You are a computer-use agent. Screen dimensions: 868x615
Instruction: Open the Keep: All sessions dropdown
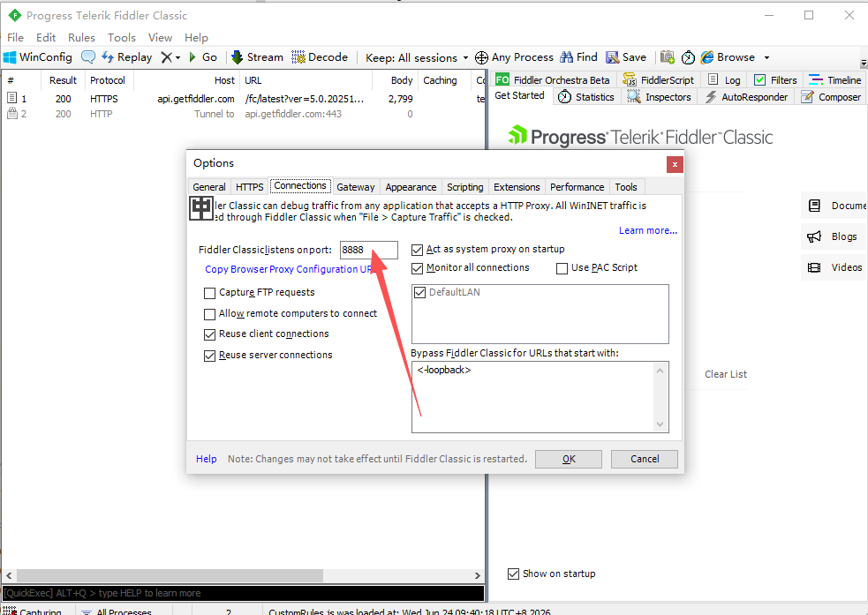point(417,57)
